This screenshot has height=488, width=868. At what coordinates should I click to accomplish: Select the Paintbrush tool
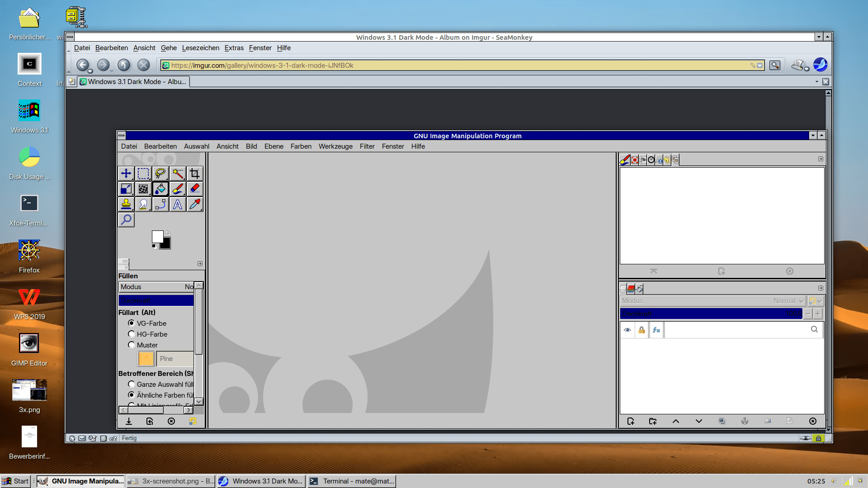click(178, 189)
